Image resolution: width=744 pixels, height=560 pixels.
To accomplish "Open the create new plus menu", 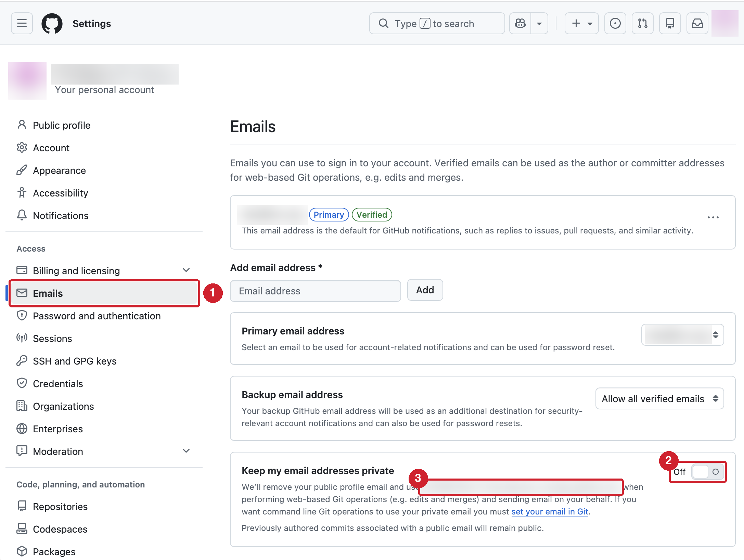I will 582,23.
